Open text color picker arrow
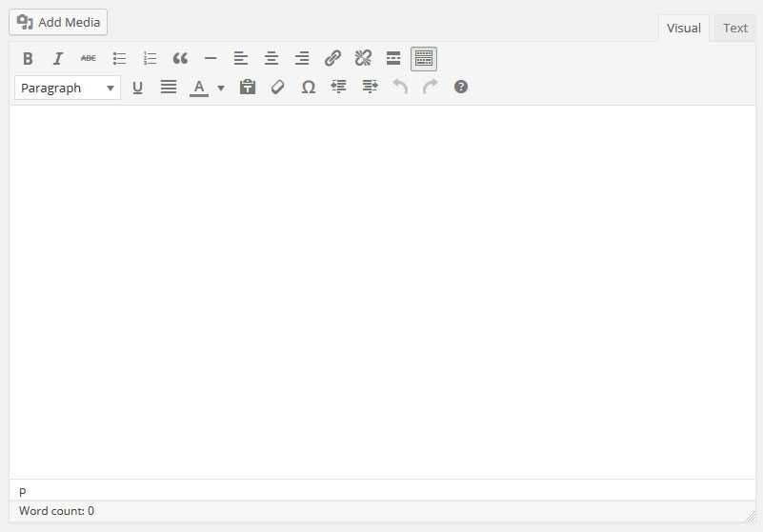Screen dimensions: 763x532 click(x=221, y=88)
